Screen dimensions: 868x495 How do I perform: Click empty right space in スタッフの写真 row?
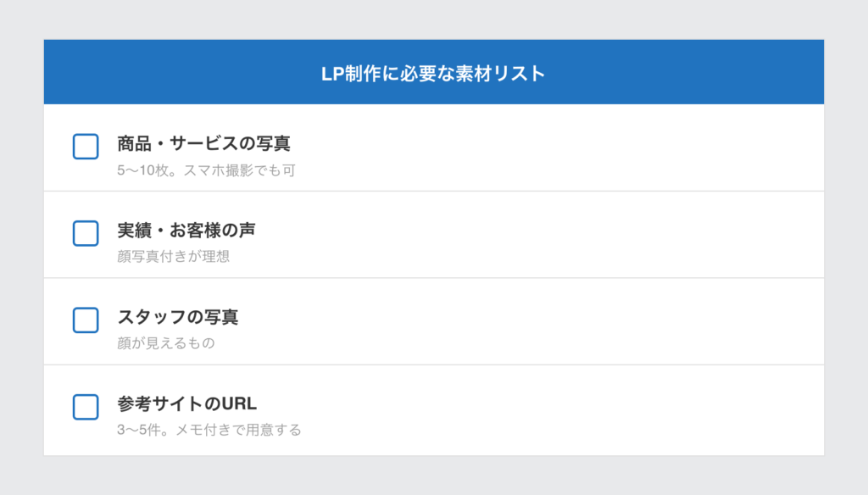[x=636, y=321]
